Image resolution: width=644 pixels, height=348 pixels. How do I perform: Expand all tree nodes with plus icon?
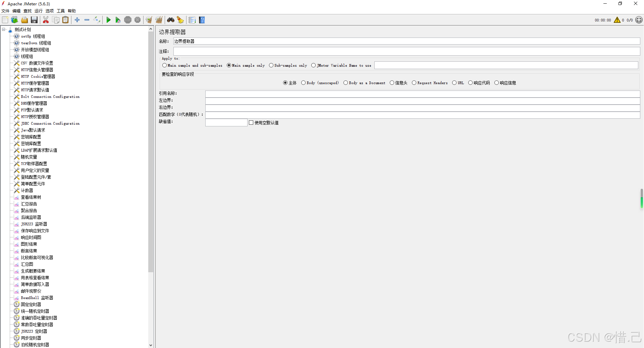pos(77,20)
